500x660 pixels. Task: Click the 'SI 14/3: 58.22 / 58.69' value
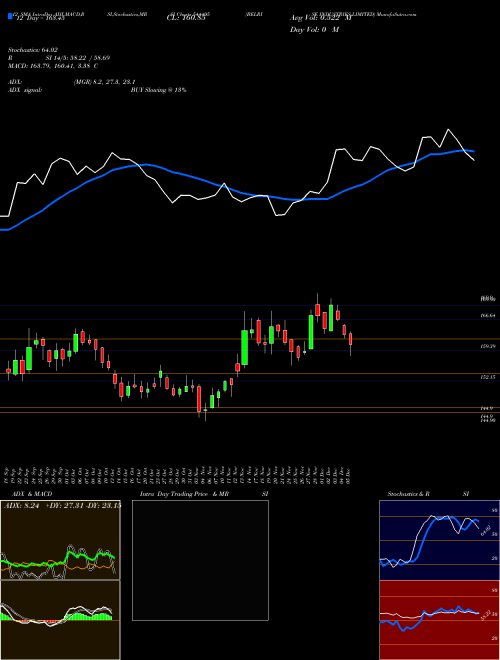pyautogui.click(x=78, y=58)
